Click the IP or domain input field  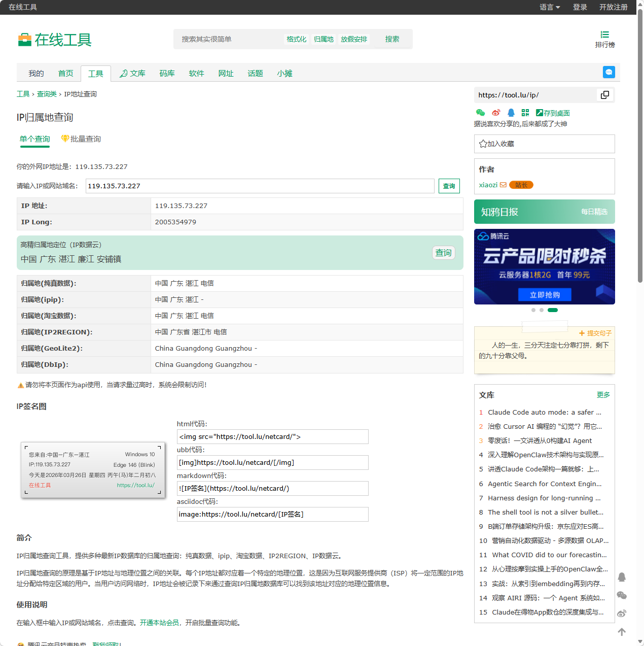(x=260, y=186)
